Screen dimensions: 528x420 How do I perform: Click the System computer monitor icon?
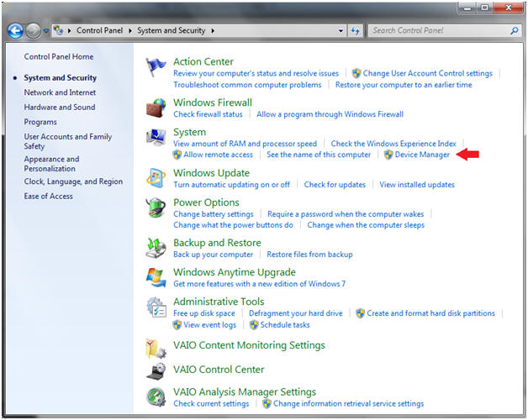pyautogui.click(x=156, y=137)
